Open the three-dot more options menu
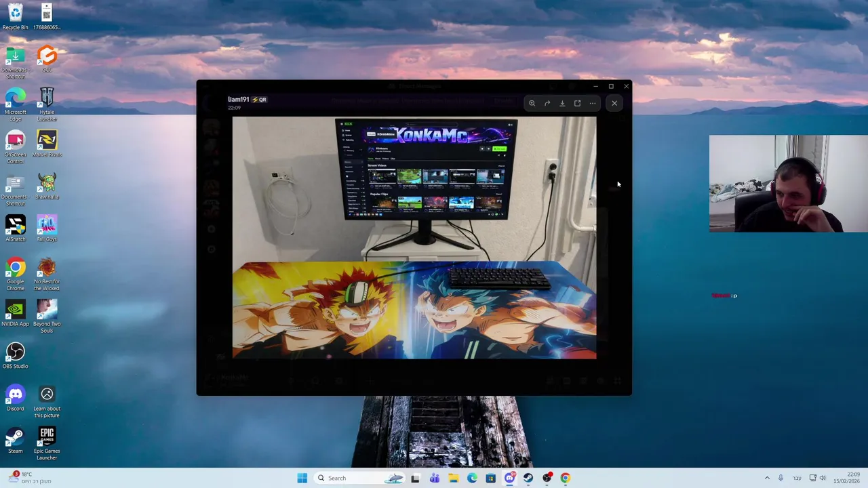Screen dimensions: 868x488 [593, 103]
